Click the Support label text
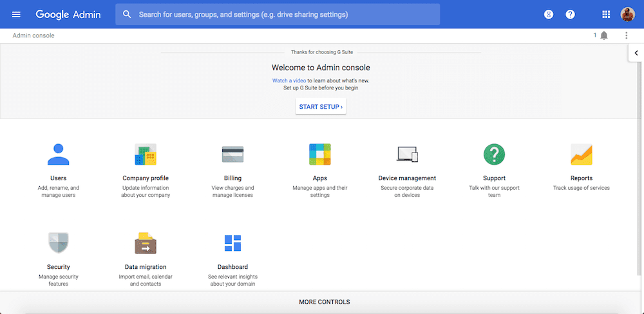This screenshot has height=314, width=644. (x=494, y=178)
